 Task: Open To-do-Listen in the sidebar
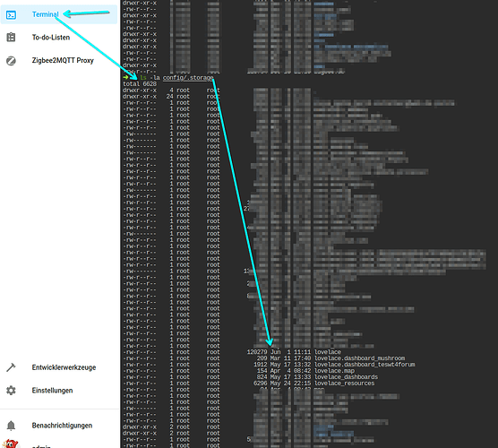click(x=51, y=38)
